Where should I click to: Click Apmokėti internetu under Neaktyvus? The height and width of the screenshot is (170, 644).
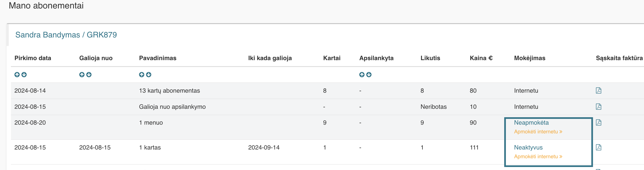(538, 157)
